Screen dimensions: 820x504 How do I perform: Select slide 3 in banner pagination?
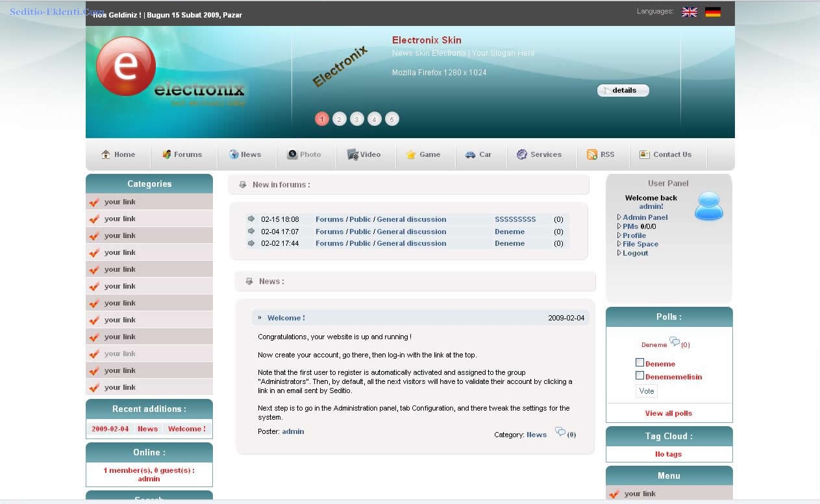coord(356,119)
